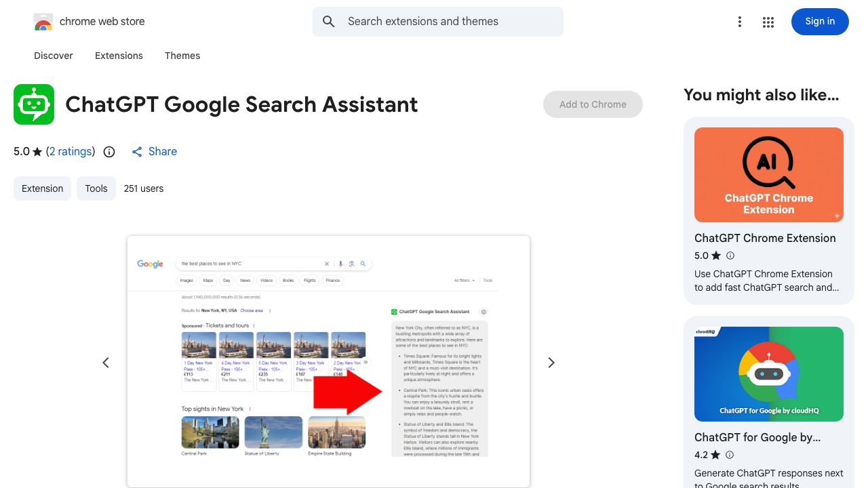The image size is (868, 488).
Task: Click the Share icon
Action: (x=137, y=152)
